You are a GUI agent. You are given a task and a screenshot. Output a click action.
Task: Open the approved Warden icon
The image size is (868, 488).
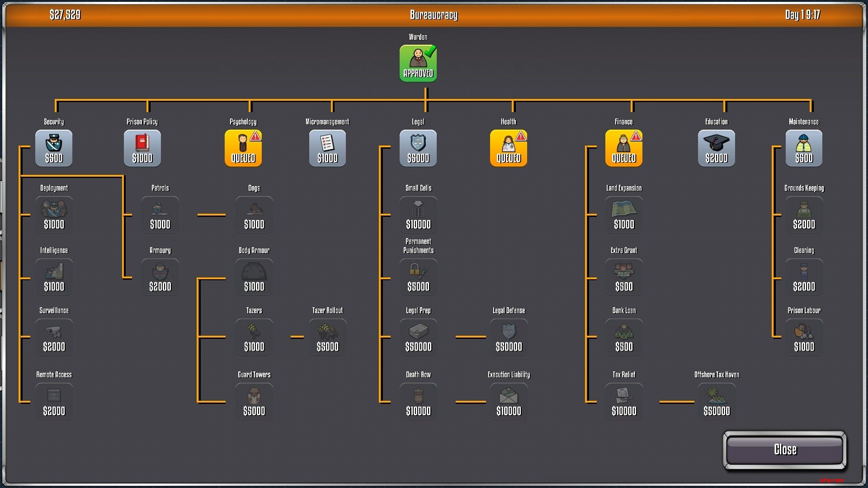418,63
